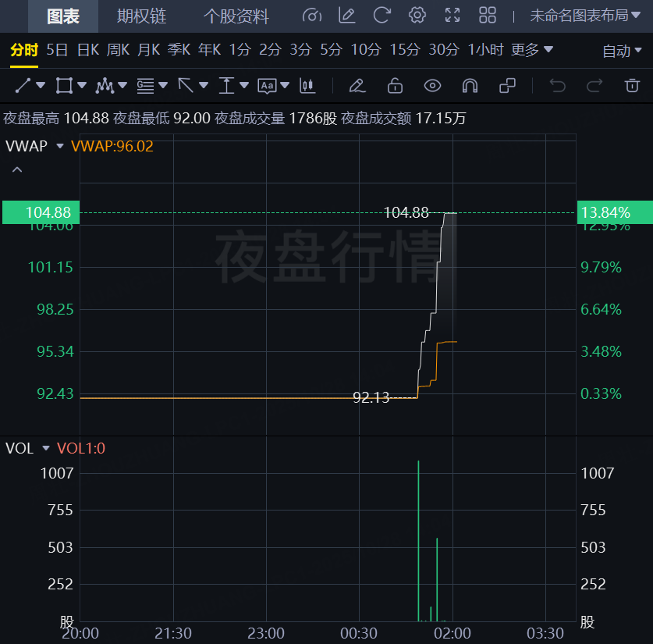
Task: Collapse indicator legend with up chevron
Action: [x=17, y=169]
